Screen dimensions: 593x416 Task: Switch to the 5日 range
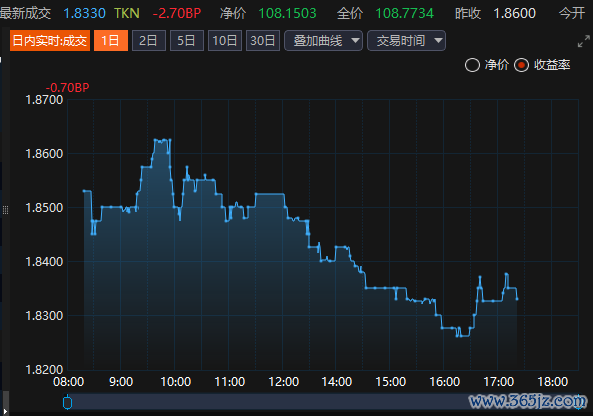click(x=187, y=40)
